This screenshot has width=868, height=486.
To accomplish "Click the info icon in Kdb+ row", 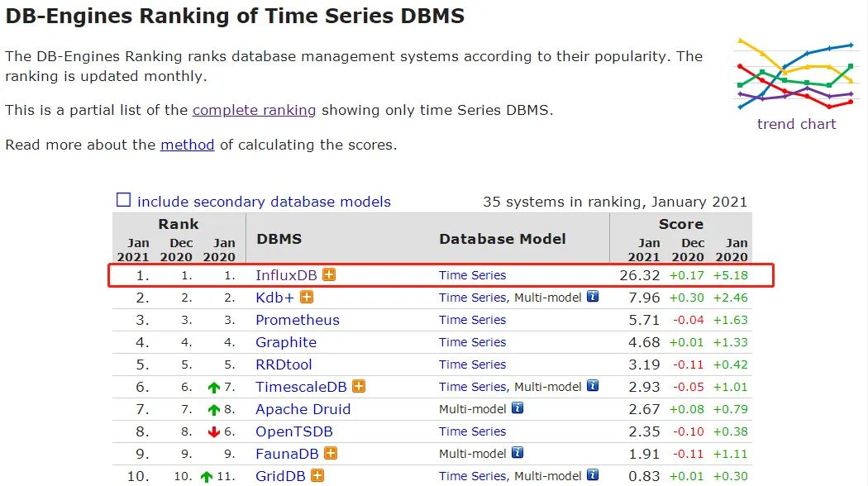I will [593, 296].
